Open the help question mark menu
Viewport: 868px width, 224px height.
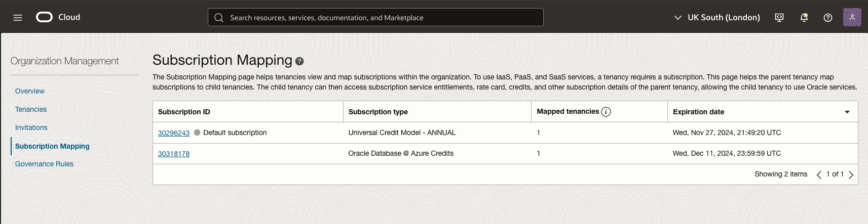[828, 18]
